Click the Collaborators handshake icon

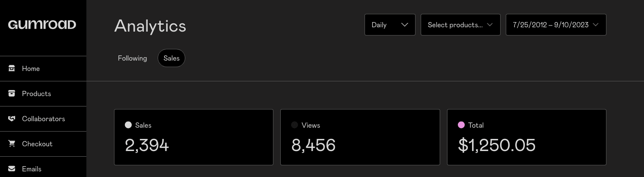coord(12,119)
